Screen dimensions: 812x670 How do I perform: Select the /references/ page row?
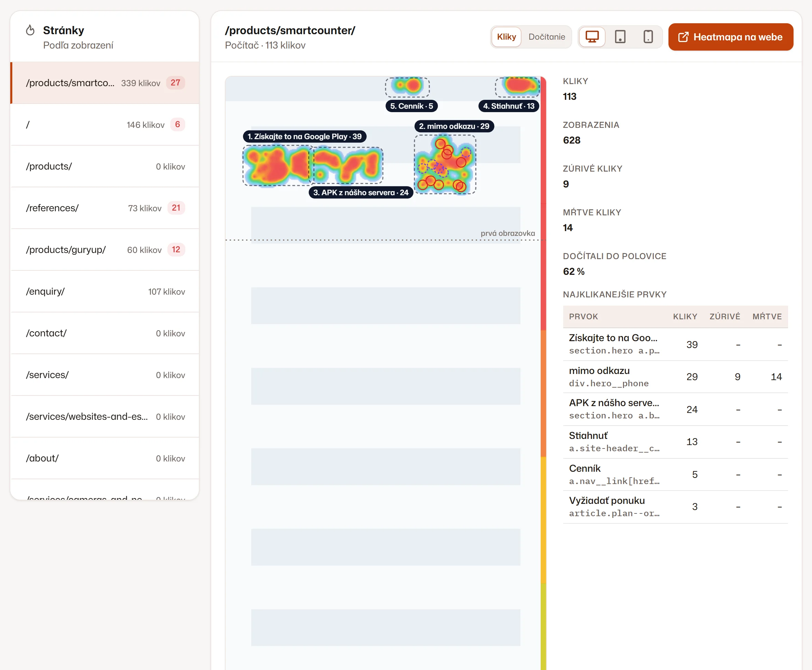point(105,208)
